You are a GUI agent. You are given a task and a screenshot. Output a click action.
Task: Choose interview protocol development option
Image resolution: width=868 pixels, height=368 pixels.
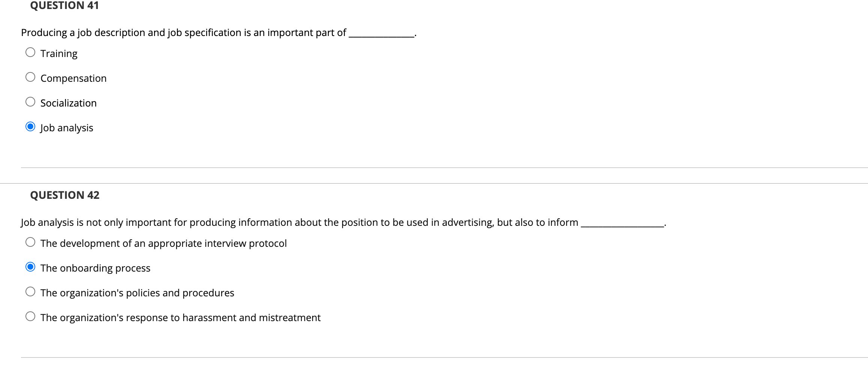click(30, 242)
